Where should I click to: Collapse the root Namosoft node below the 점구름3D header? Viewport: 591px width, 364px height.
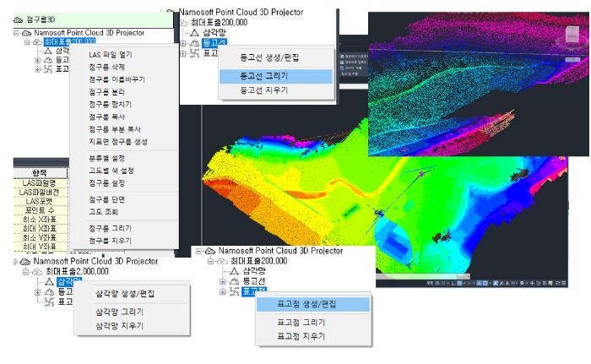pos(16,33)
